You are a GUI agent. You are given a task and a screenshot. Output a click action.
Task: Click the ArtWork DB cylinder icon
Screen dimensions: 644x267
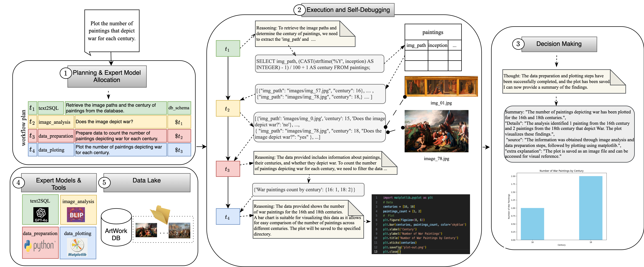click(x=116, y=227)
